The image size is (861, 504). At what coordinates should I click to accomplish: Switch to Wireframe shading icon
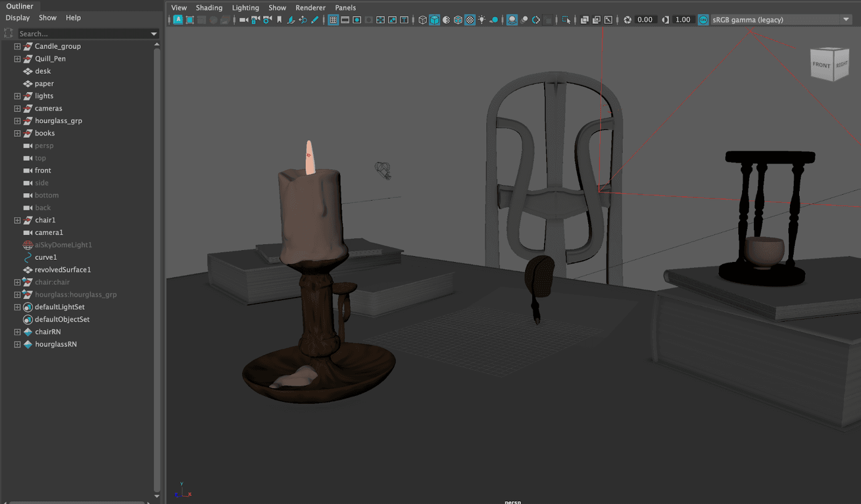[422, 20]
